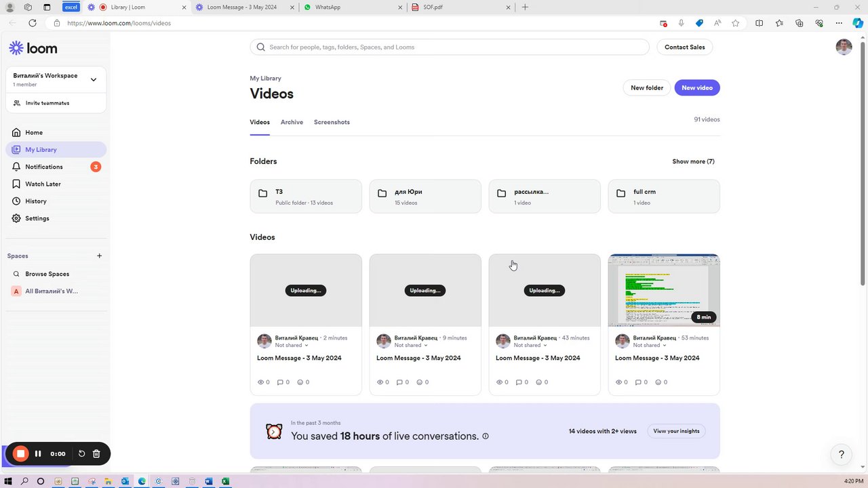This screenshot has width=868, height=488.
Task: Start a new video
Action: pyautogui.click(x=697, y=87)
